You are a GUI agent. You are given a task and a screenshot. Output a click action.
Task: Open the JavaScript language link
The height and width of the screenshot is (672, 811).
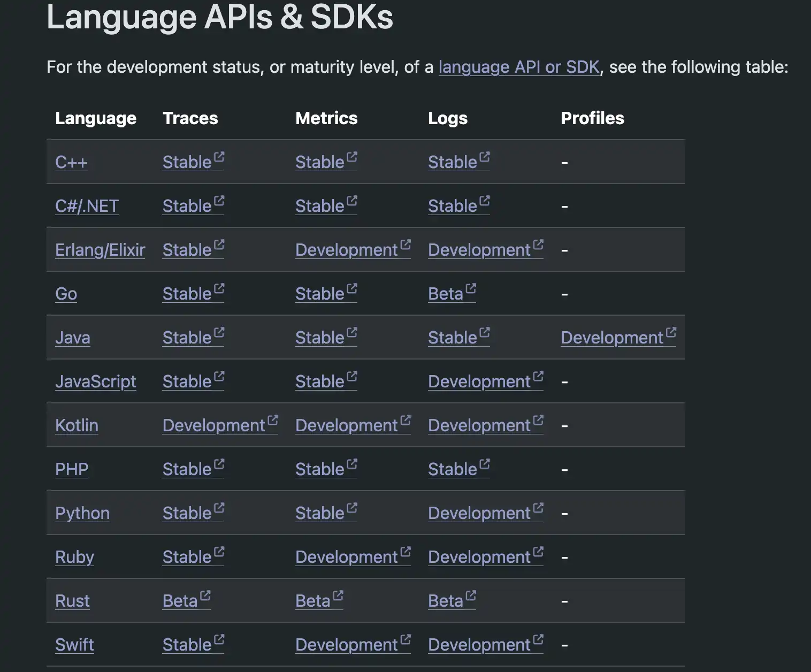[96, 381]
